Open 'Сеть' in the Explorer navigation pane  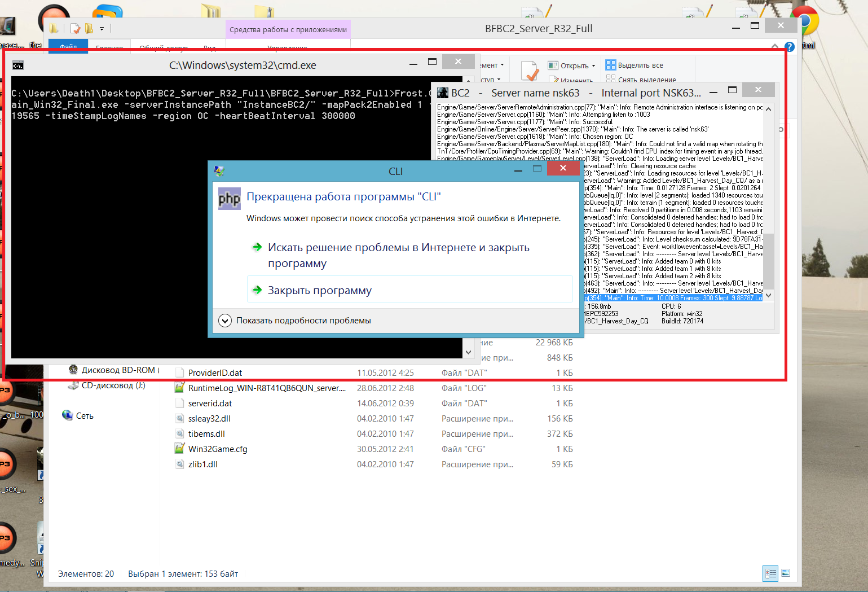coord(85,415)
